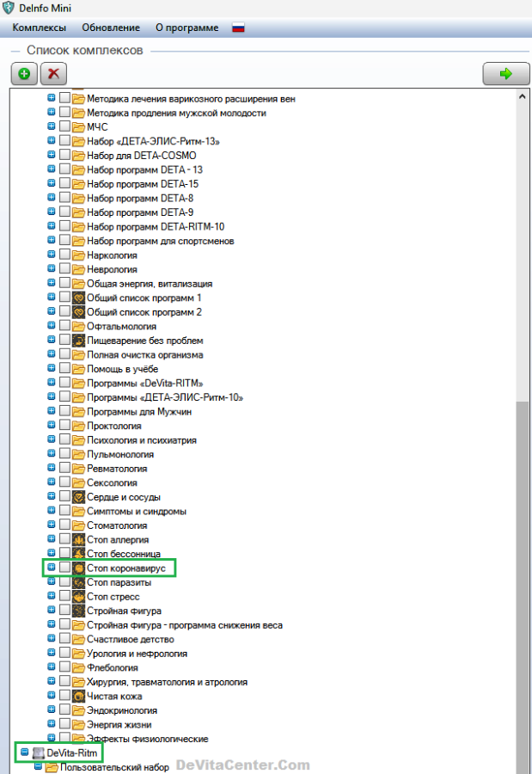This screenshot has height=774, width=532.
Task: Expand the Симптомы и синдромы node
Action: tap(52, 510)
